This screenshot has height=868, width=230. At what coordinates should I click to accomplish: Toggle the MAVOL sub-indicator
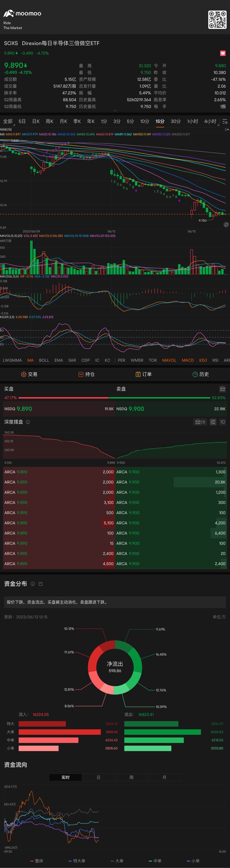pyautogui.click(x=169, y=360)
